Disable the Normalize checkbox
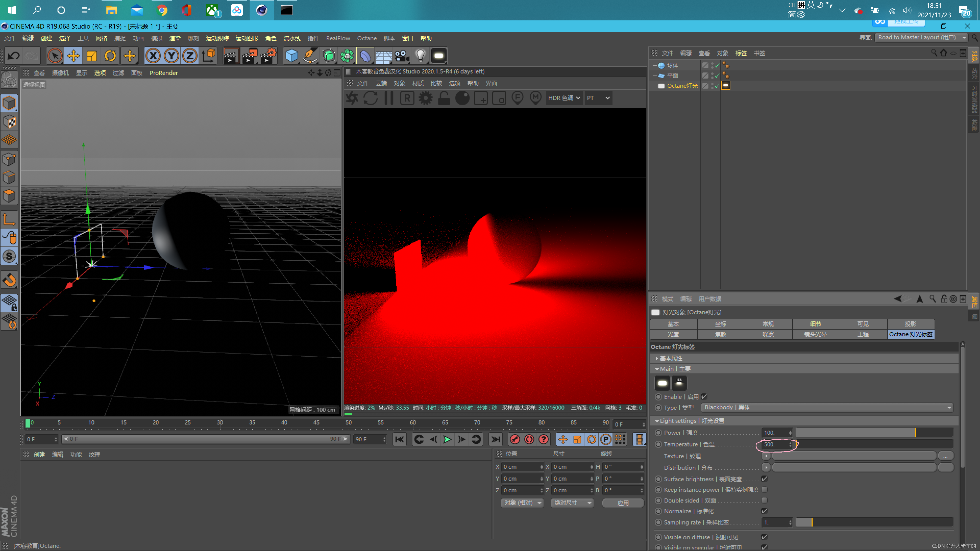 pos(764,511)
